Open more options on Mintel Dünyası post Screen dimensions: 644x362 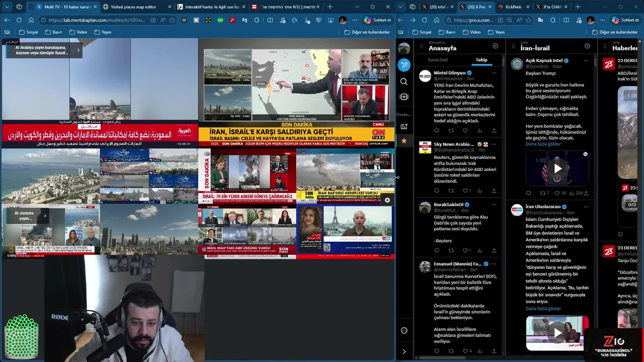(x=494, y=73)
